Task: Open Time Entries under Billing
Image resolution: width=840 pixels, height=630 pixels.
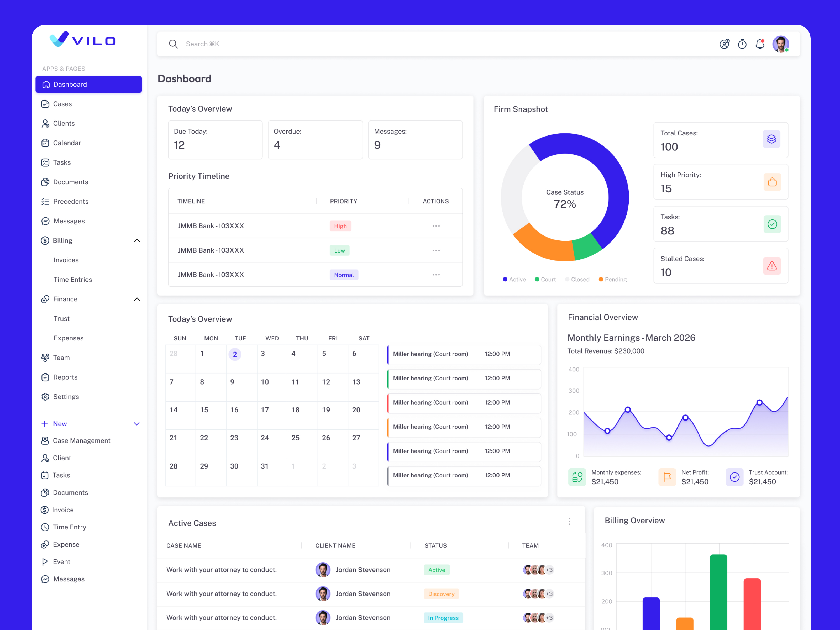Action: click(73, 280)
